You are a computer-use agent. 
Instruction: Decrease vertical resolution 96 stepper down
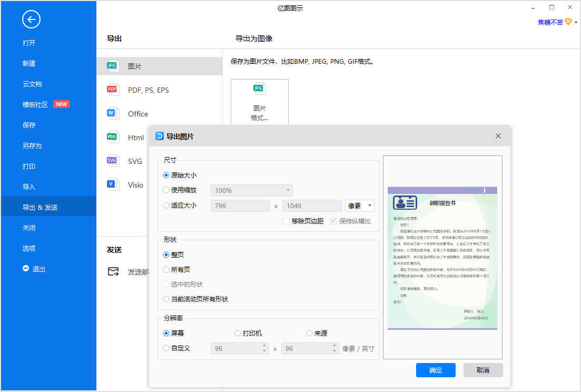point(334,351)
